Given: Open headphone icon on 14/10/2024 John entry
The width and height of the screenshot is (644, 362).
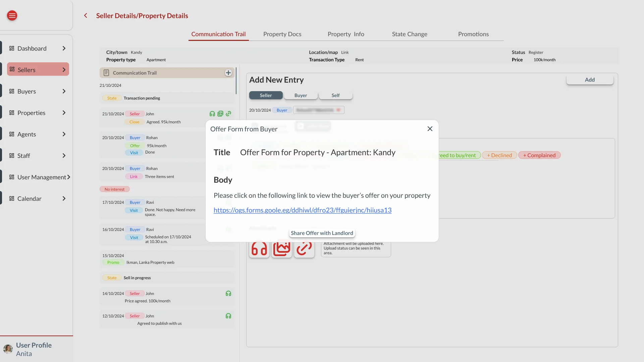Looking at the screenshot, I should [228, 293].
